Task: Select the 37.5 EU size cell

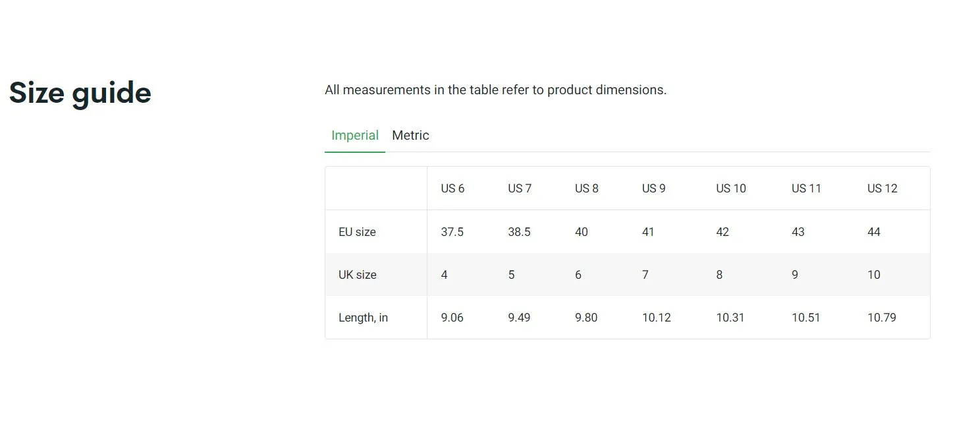Action: pos(452,232)
